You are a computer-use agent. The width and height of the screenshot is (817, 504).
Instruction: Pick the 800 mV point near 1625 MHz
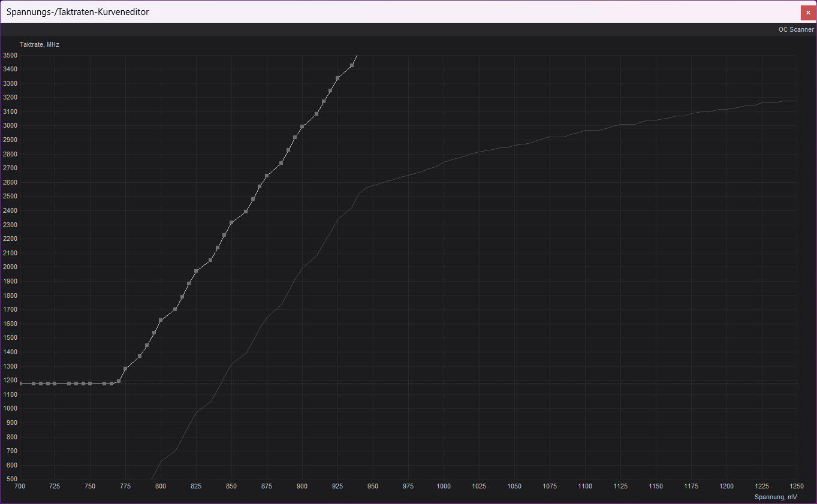point(161,320)
